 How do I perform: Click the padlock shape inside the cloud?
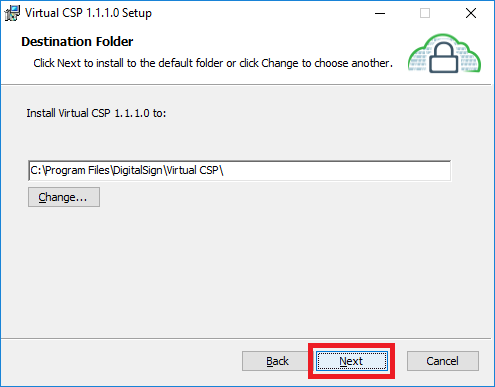click(x=444, y=57)
